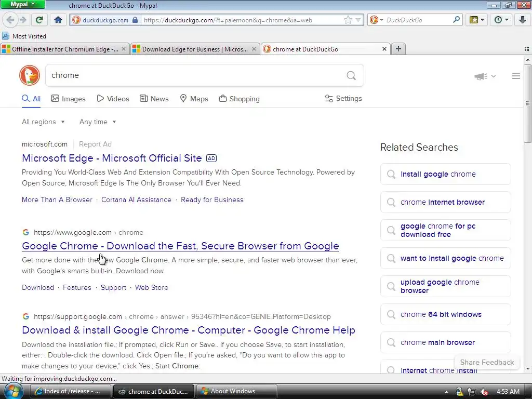The width and height of the screenshot is (532, 399).
Task: Open the history clock menu button
Action: coord(501,20)
